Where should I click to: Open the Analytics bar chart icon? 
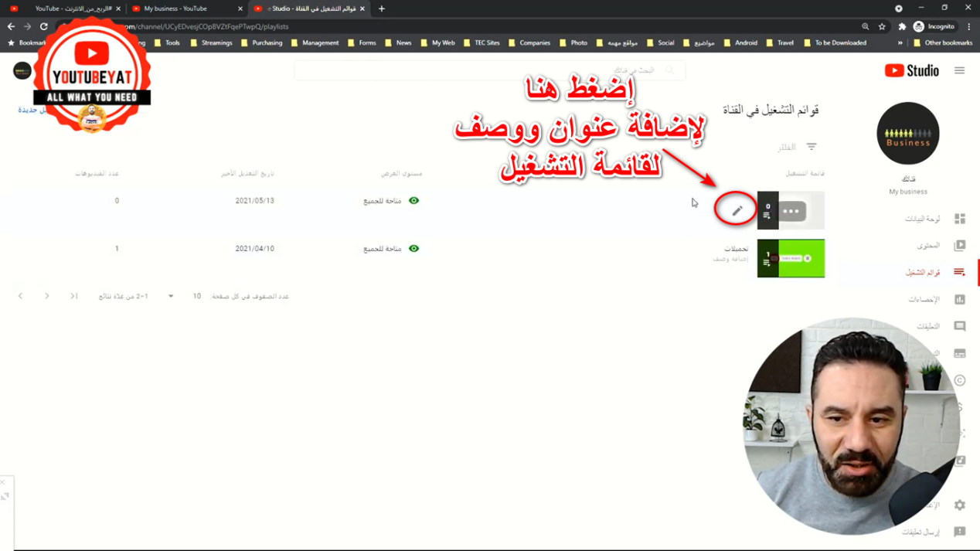(959, 299)
